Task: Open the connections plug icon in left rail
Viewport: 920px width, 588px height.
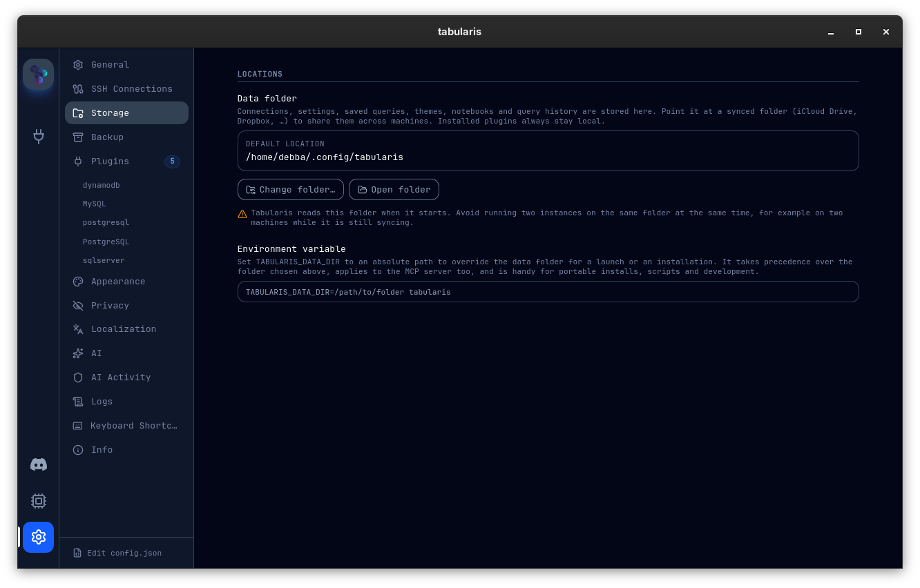Action: (39, 136)
